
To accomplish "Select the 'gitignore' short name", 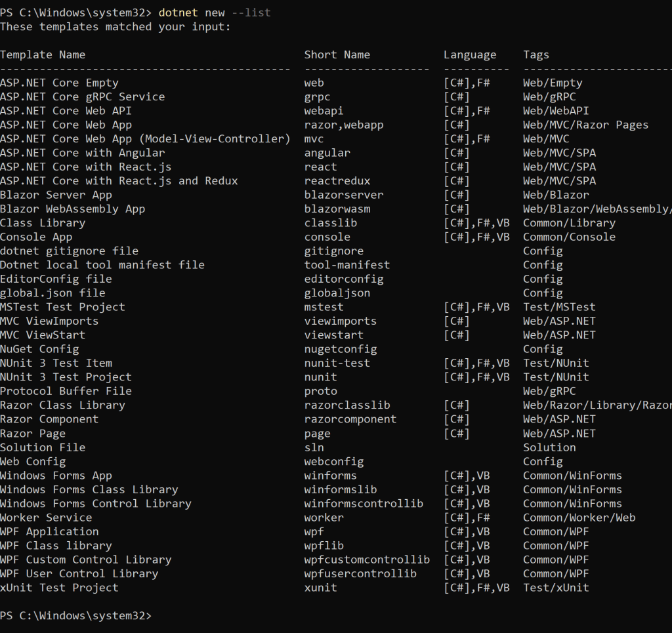I will (333, 251).
